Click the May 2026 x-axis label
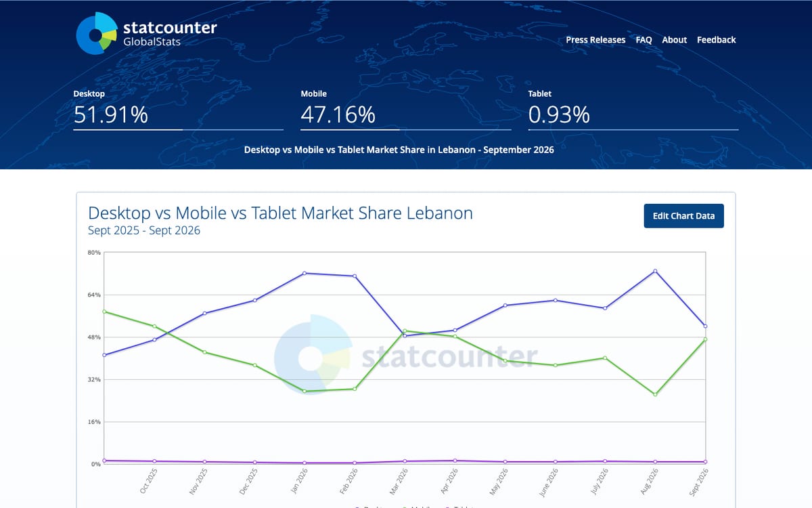 (x=499, y=481)
